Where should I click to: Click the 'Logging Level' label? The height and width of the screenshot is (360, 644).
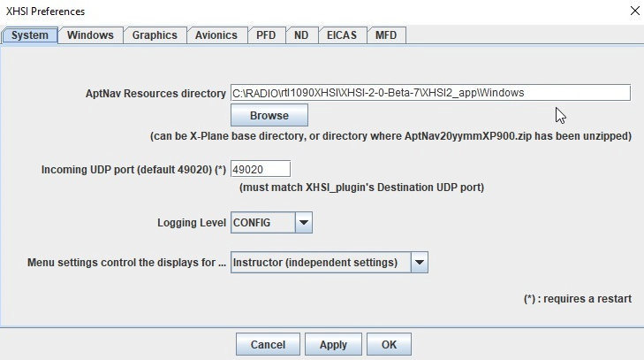[x=192, y=223]
